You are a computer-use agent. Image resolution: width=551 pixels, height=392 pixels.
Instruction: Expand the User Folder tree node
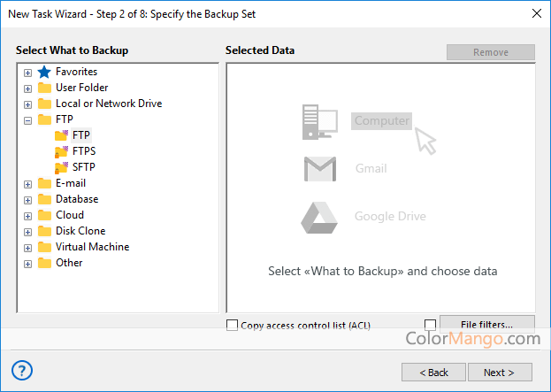(27, 88)
